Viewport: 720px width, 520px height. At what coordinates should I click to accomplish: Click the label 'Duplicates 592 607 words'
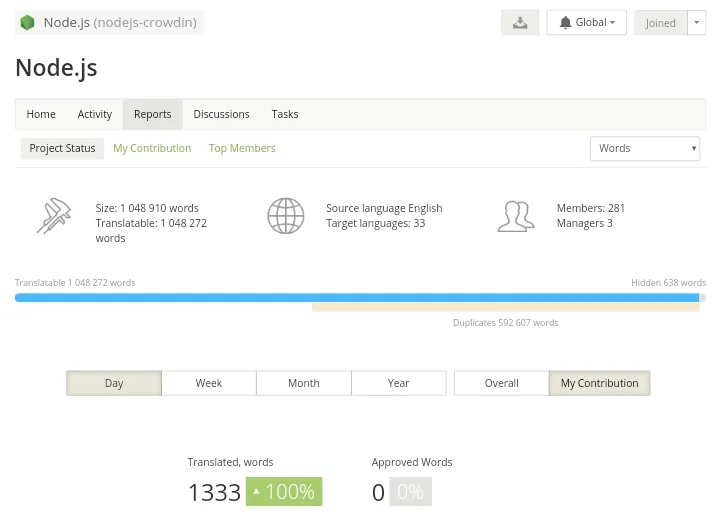point(506,322)
